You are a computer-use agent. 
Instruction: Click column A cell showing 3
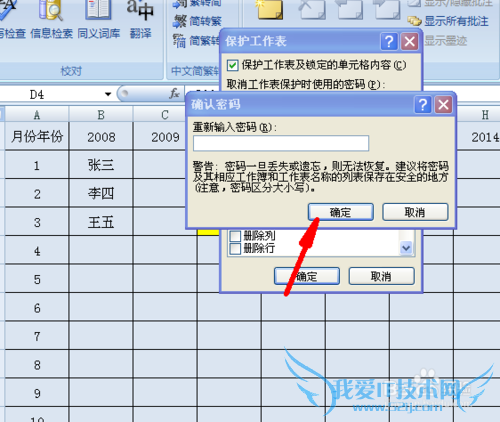click(37, 222)
